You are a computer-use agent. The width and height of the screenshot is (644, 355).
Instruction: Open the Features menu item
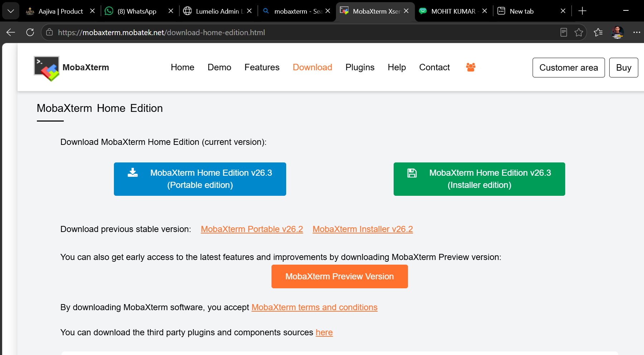pyautogui.click(x=262, y=67)
